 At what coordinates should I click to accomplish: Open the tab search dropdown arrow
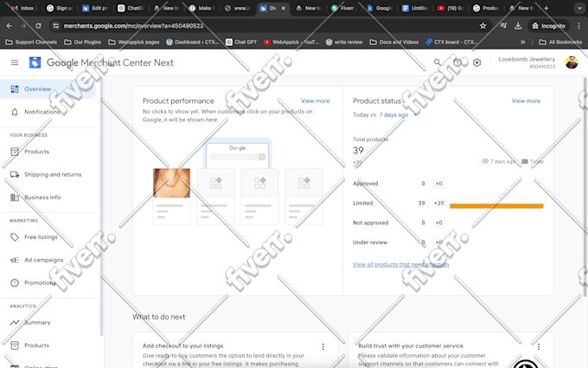(x=579, y=8)
